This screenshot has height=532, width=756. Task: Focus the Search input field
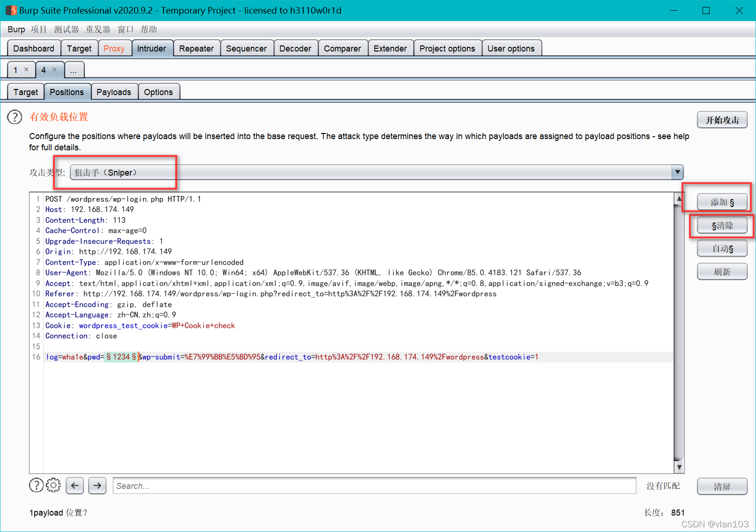point(374,486)
